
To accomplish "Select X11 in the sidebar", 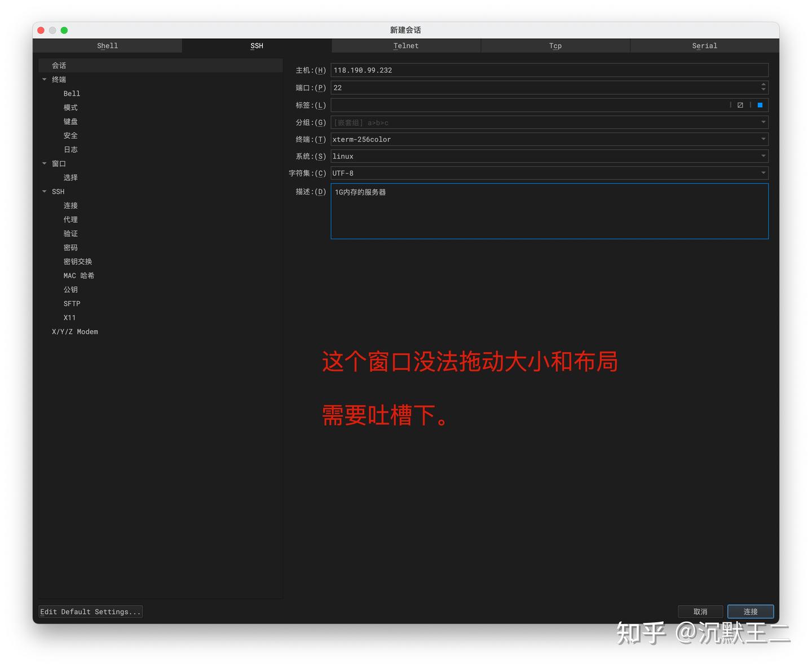I will (69, 317).
